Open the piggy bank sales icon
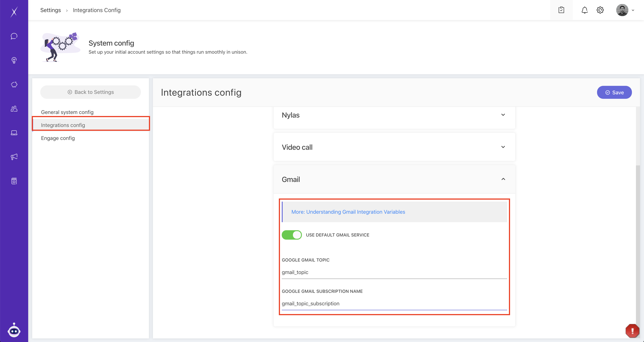 click(x=14, y=84)
